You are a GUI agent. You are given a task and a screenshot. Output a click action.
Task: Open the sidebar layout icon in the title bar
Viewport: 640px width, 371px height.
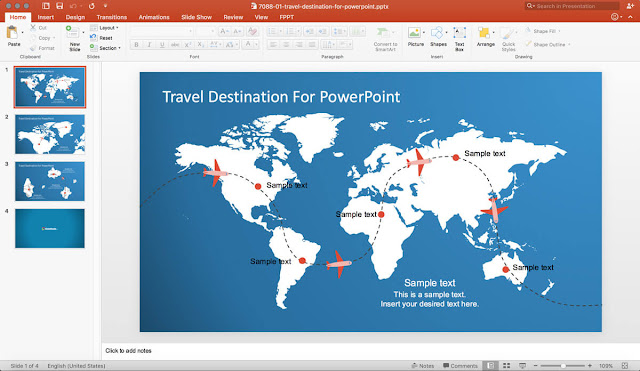pos(46,6)
